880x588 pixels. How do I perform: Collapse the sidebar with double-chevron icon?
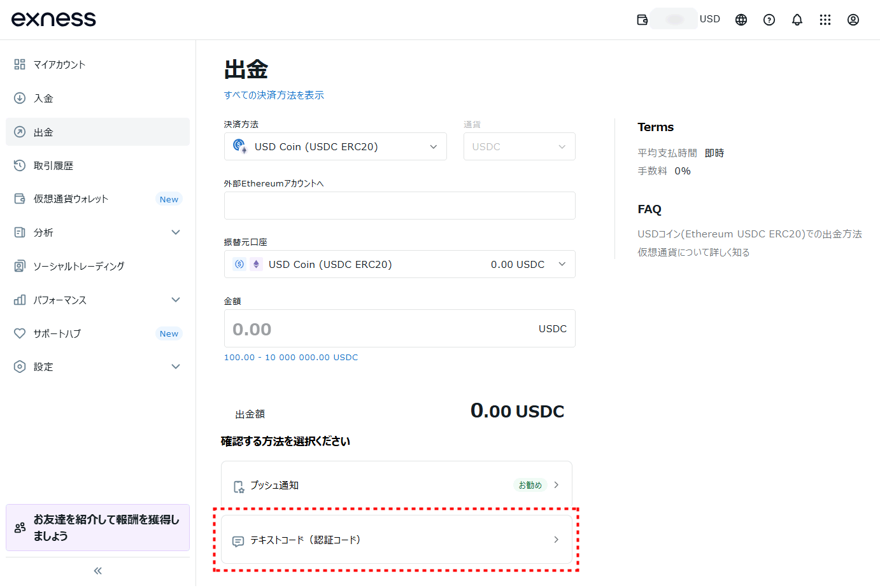click(97, 571)
